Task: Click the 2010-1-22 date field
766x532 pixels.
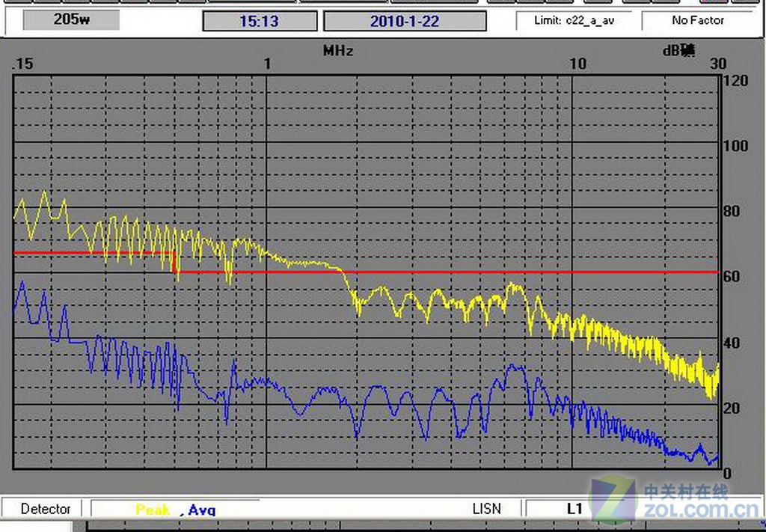Action: coord(405,21)
